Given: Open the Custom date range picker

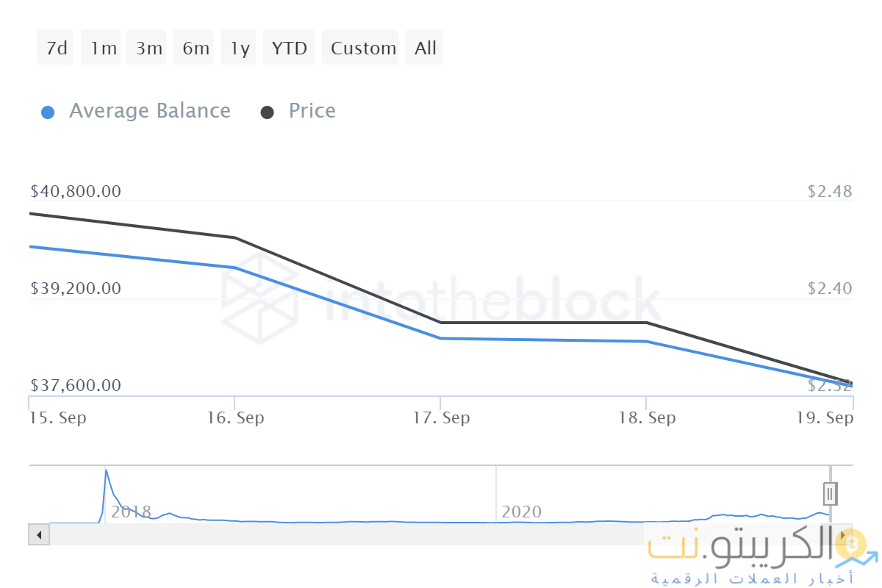Looking at the screenshot, I should [x=362, y=48].
